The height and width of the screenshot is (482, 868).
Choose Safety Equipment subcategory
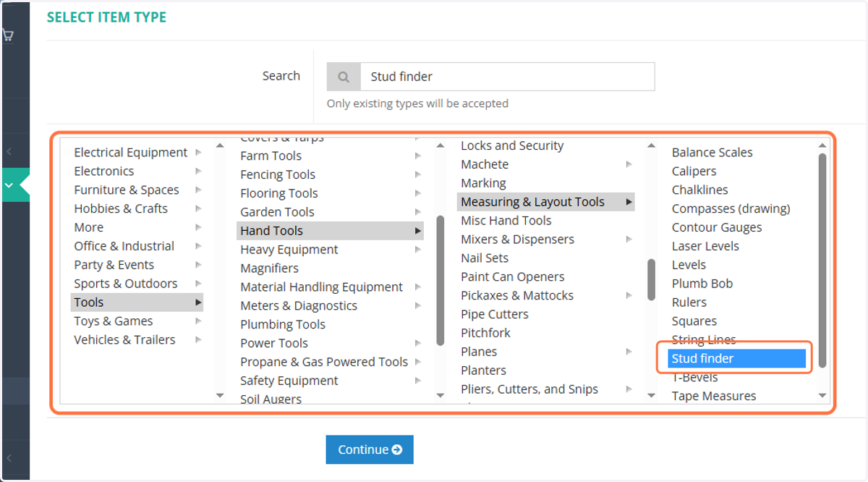pyautogui.click(x=291, y=381)
